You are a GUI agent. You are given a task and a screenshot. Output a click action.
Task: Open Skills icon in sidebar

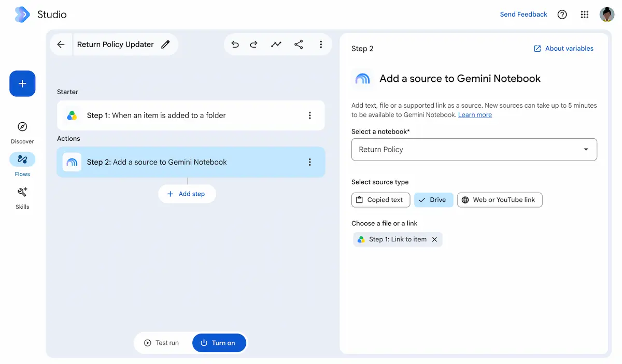click(x=22, y=192)
